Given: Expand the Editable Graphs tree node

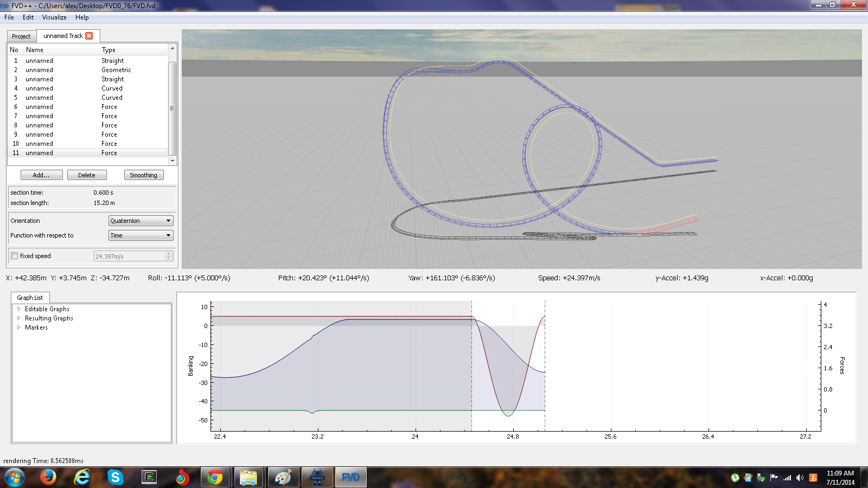Looking at the screenshot, I should coord(18,309).
